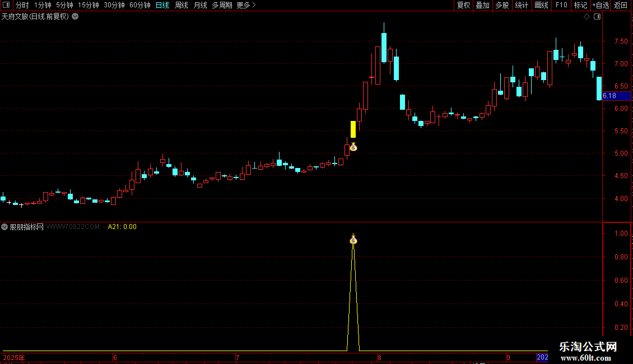Toggle the side panel icon in chart corner

point(597,17)
